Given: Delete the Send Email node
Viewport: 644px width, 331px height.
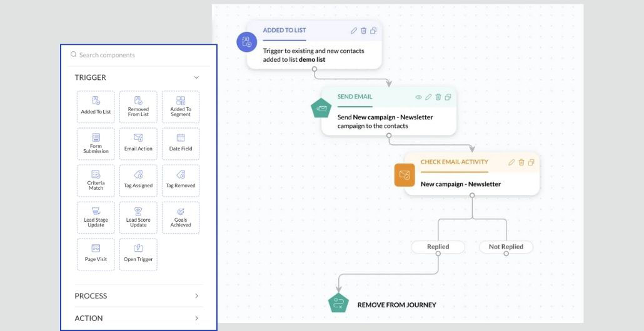Looking at the screenshot, I should [438, 97].
